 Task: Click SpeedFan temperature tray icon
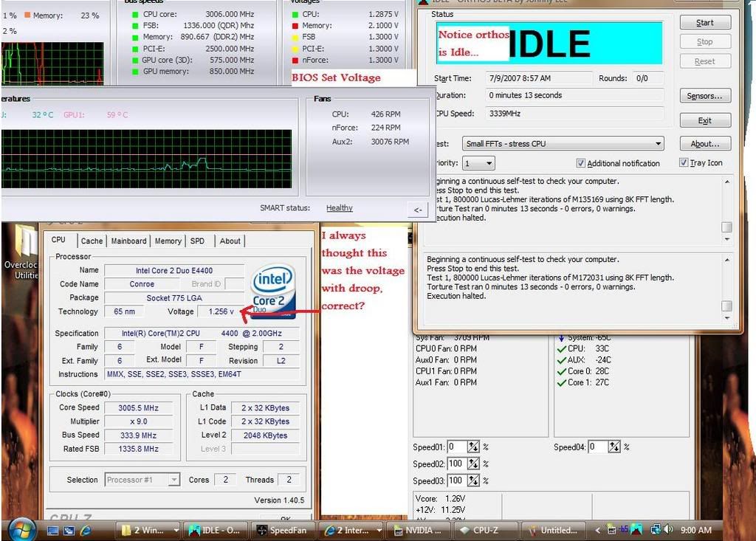(x=624, y=529)
